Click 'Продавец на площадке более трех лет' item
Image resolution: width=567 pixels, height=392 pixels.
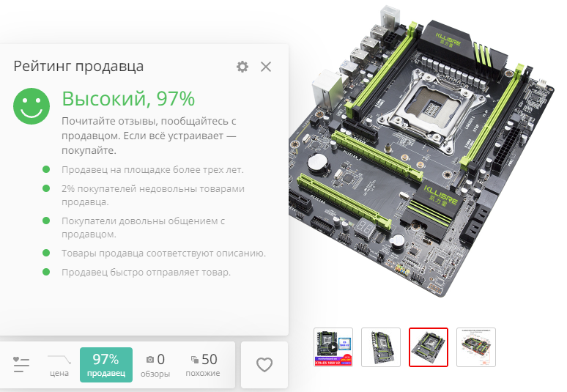152,169
